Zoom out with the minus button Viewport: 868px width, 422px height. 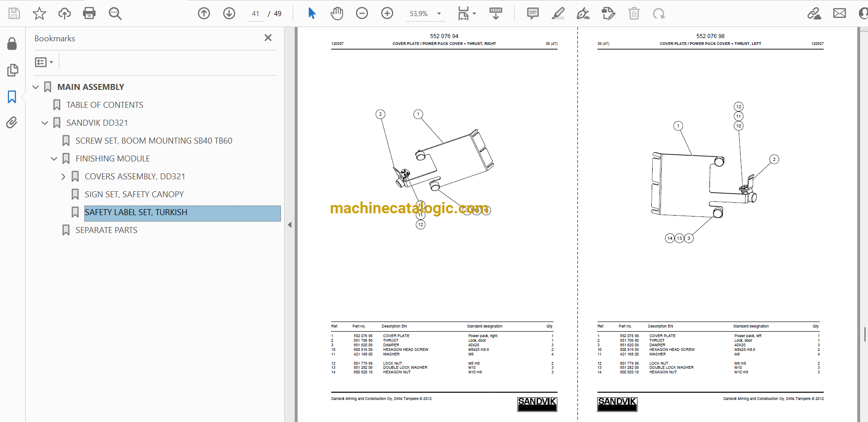pyautogui.click(x=362, y=13)
